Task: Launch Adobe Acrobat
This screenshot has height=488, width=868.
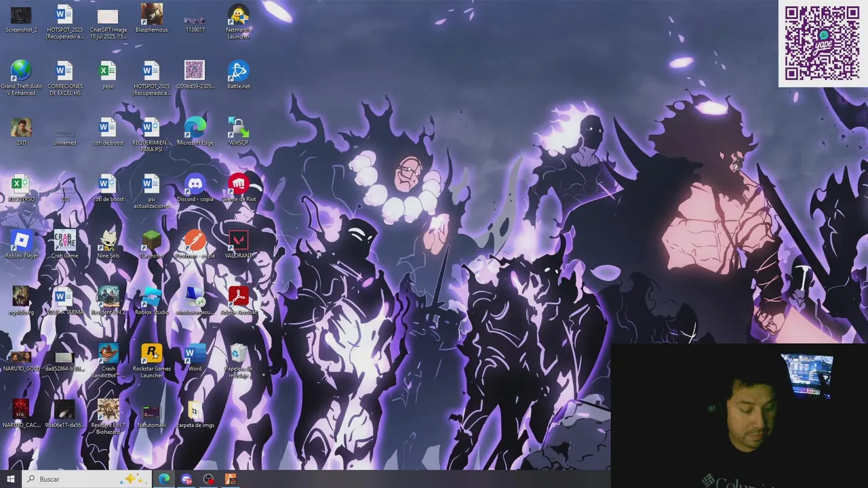Action: (238, 300)
